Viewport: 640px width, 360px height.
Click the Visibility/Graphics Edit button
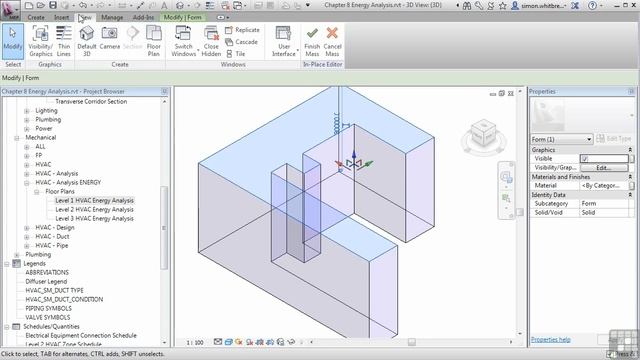pos(604,168)
